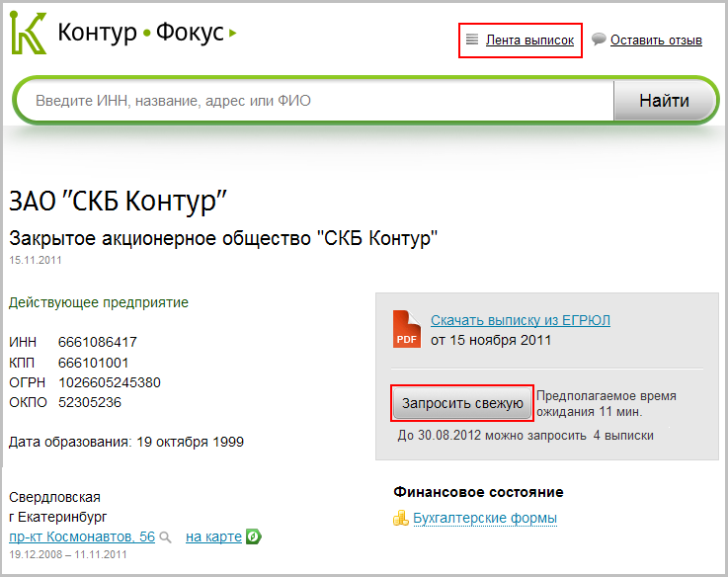728x577 pixels.
Task: Click the ОГРН value 1026605245380
Action: [x=110, y=382]
